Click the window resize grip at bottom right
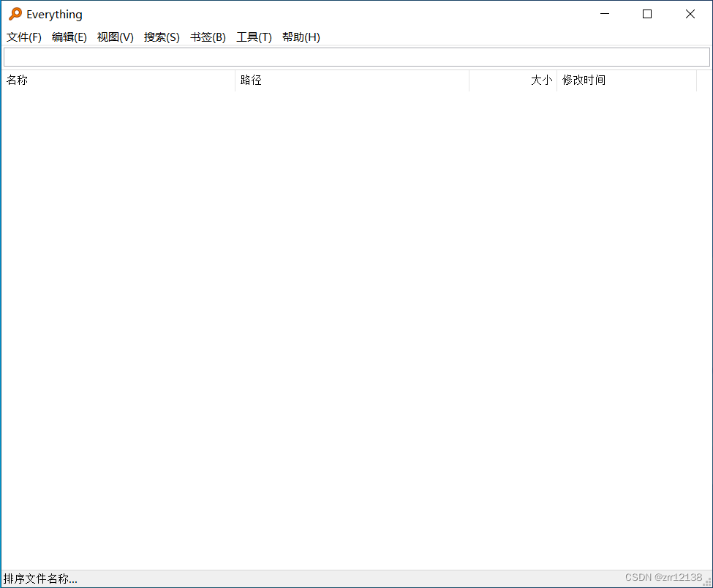Image resolution: width=713 pixels, height=588 pixels. 706,582
